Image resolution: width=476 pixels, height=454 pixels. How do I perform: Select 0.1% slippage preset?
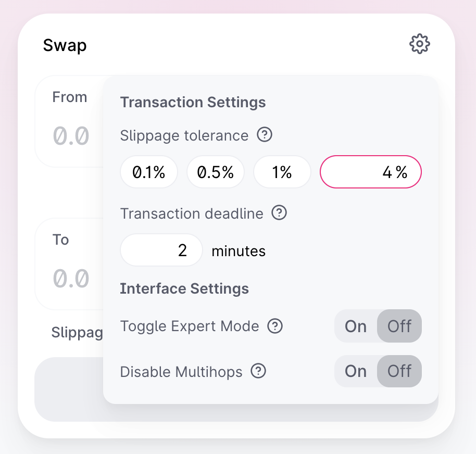click(x=149, y=172)
